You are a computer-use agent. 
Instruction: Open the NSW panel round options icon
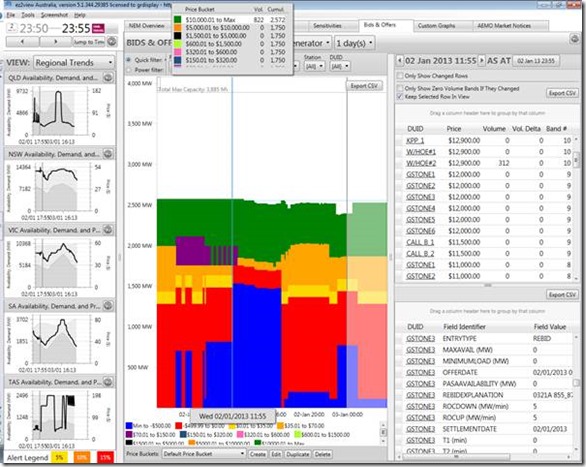[108, 154]
